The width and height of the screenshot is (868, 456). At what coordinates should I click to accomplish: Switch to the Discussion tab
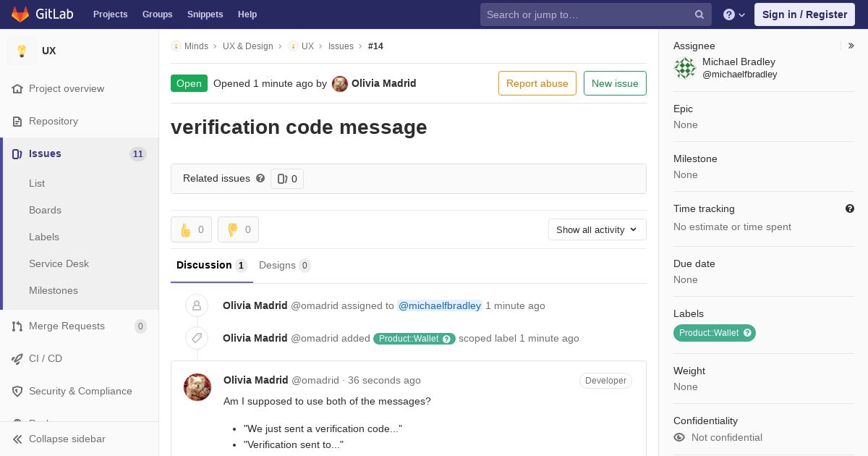(x=212, y=265)
